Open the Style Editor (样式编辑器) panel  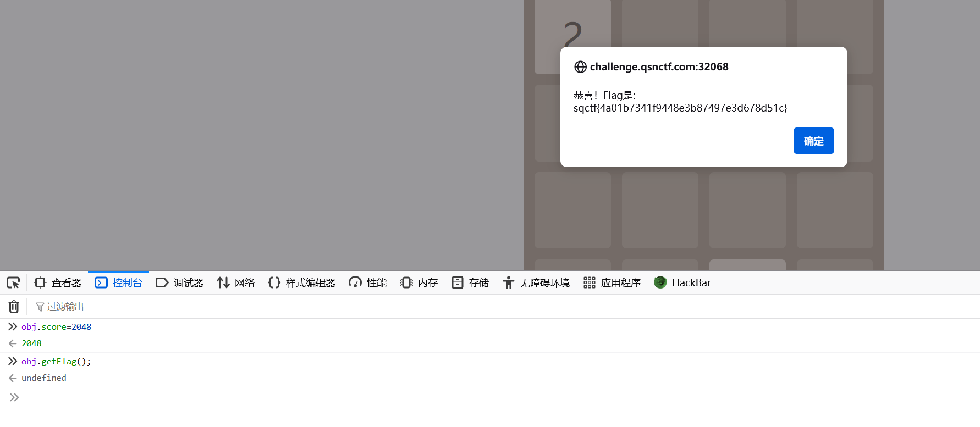tap(302, 283)
